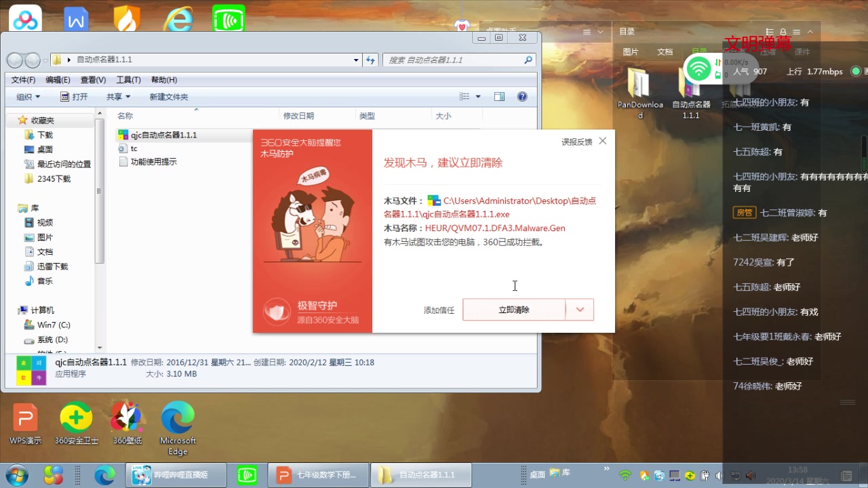Viewport: 868px width, 488px height.
Task: Select Win7 (C:) drive in navigation pane
Action: [54, 325]
